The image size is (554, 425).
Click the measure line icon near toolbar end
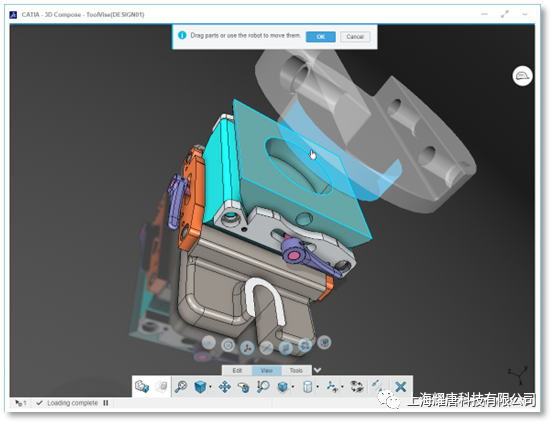pos(377,386)
